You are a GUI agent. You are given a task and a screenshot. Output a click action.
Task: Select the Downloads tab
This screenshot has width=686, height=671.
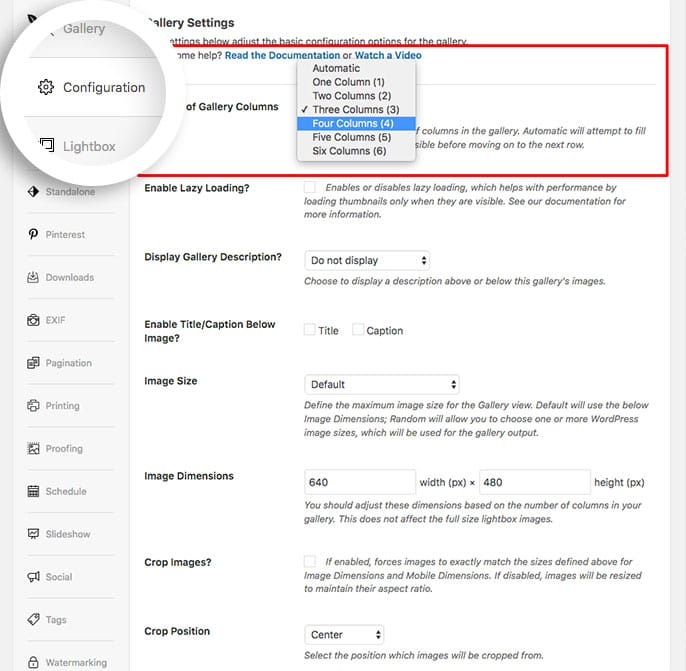(70, 277)
